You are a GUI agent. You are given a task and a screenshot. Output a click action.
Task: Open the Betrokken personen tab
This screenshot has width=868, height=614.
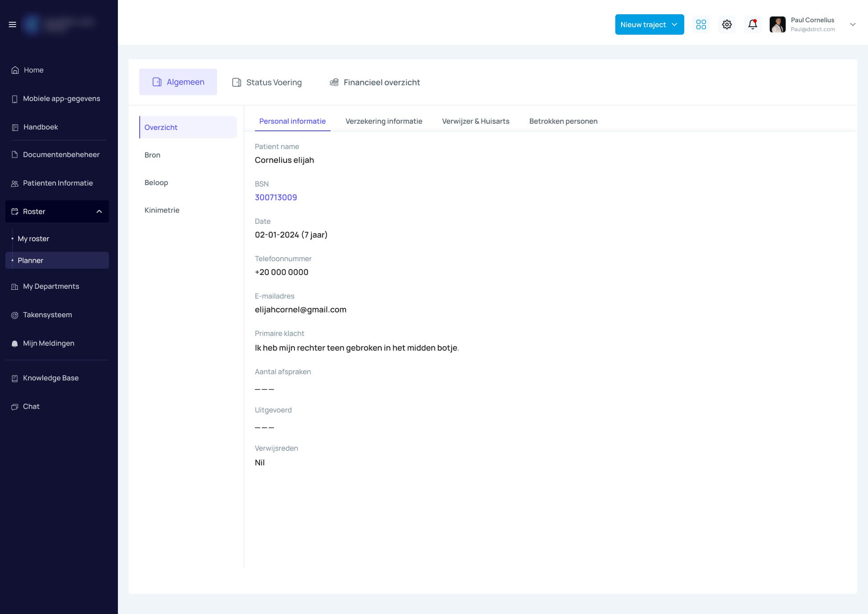tap(563, 121)
